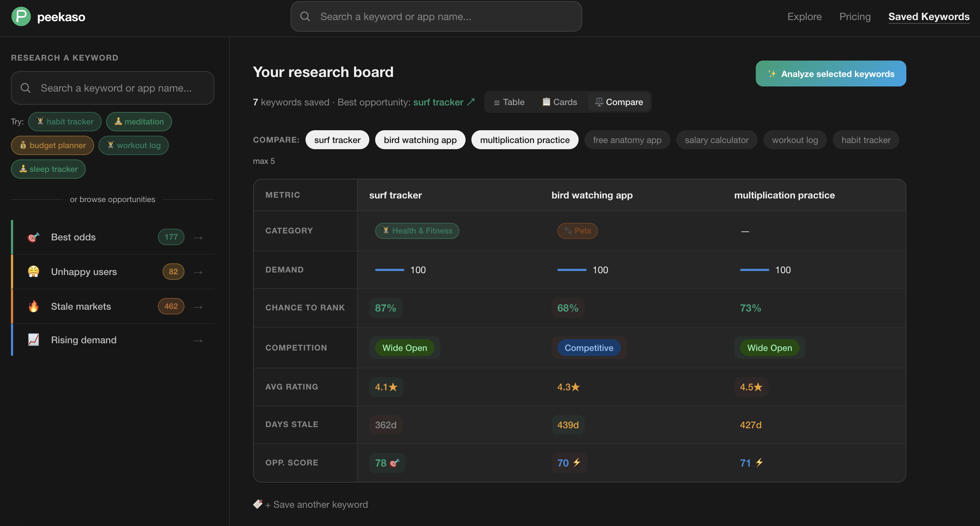Click the Best odds target icon
The height and width of the screenshot is (526, 980).
34,237
